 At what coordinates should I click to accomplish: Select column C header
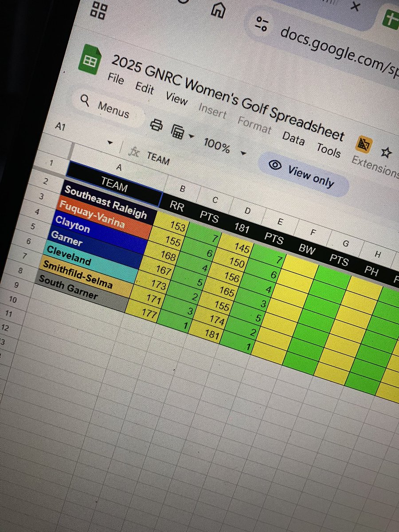point(215,200)
